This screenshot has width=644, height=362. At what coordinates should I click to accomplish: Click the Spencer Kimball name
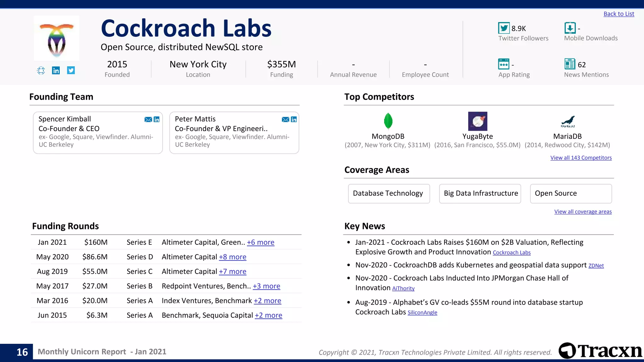pyautogui.click(x=65, y=119)
